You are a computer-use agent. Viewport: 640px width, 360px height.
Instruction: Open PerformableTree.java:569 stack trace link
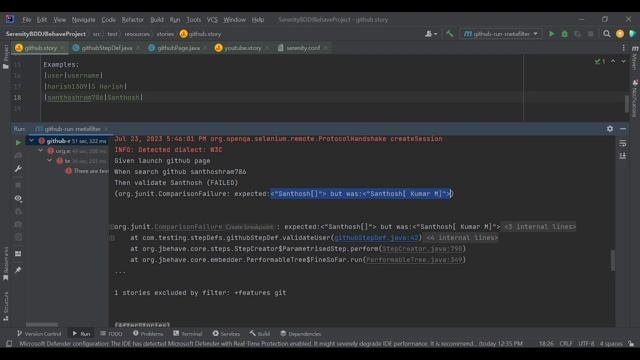pyautogui.click(x=414, y=260)
